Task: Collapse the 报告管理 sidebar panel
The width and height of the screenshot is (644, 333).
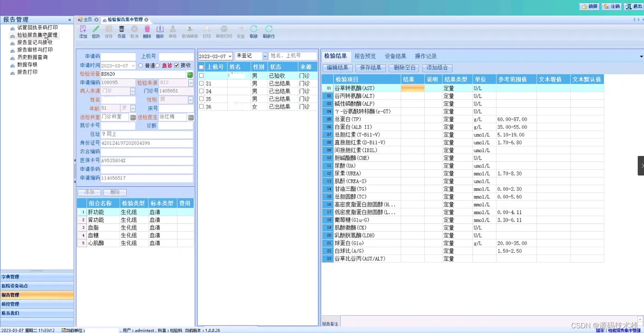Action: (x=69, y=20)
